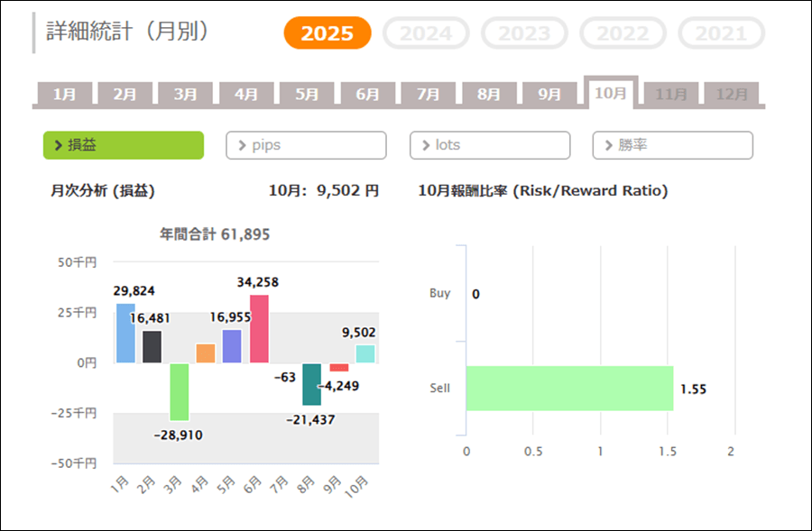812x531 pixels.
Task: Open the 2021 year statistics
Action: click(721, 33)
